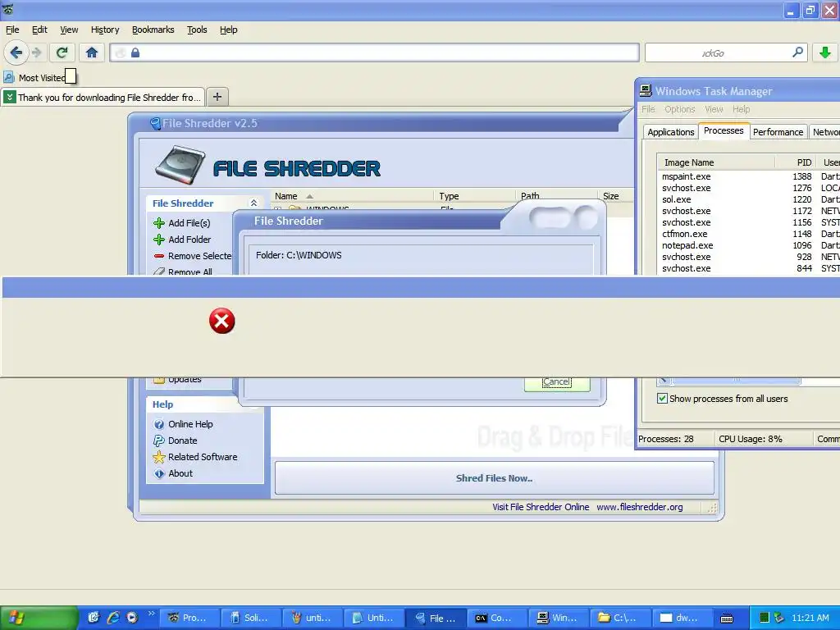Go back with the browser back arrow

(16, 52)
